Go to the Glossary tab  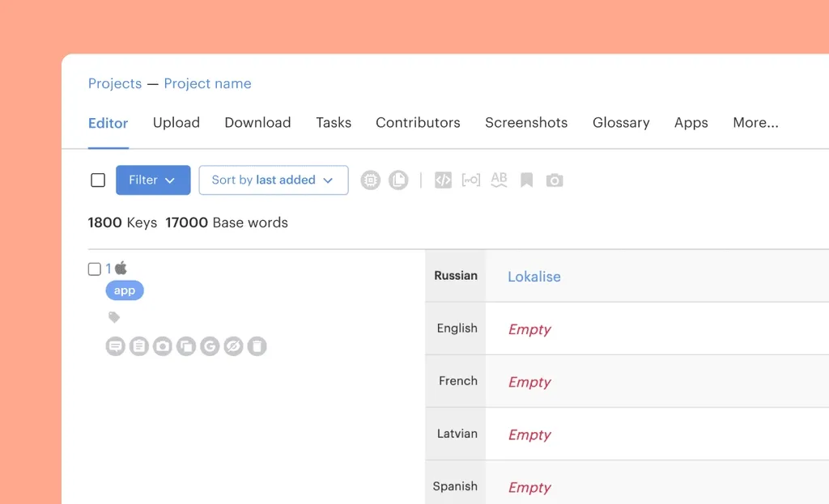point(621,123)
